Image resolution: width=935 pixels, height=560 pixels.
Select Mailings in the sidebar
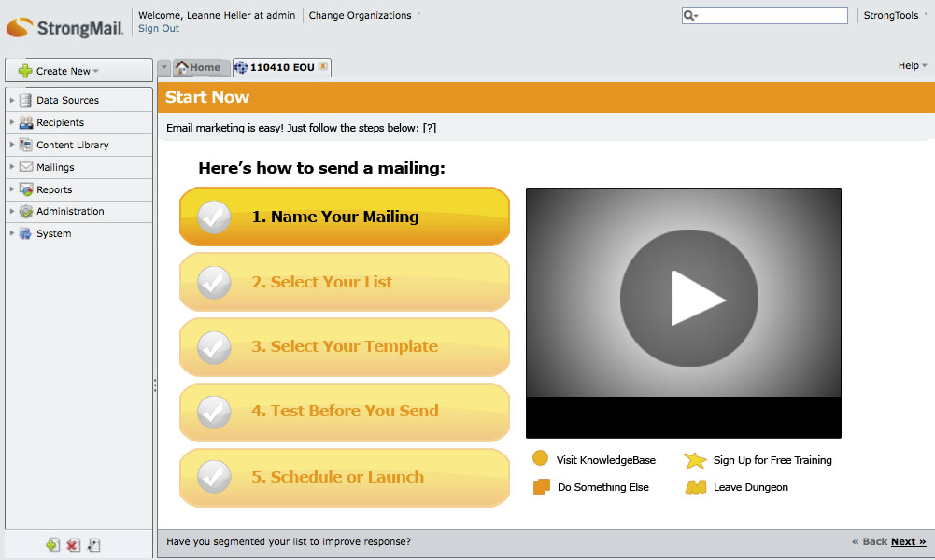click(x=78, y=167)
